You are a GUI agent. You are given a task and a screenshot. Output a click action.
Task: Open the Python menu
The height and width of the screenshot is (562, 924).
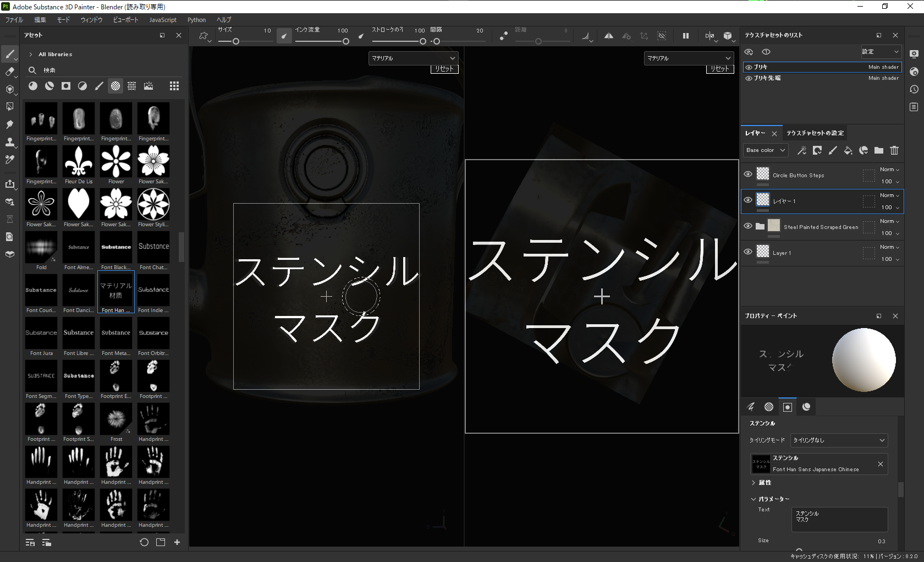196,20
